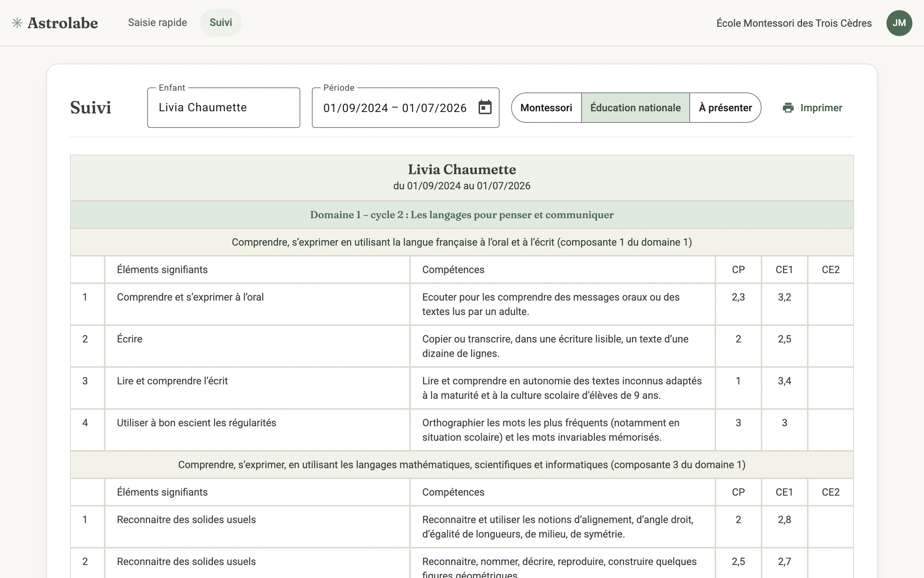
Task: Click CE1 score 2,5 in the Écrire row
Action: pos(784,339)
